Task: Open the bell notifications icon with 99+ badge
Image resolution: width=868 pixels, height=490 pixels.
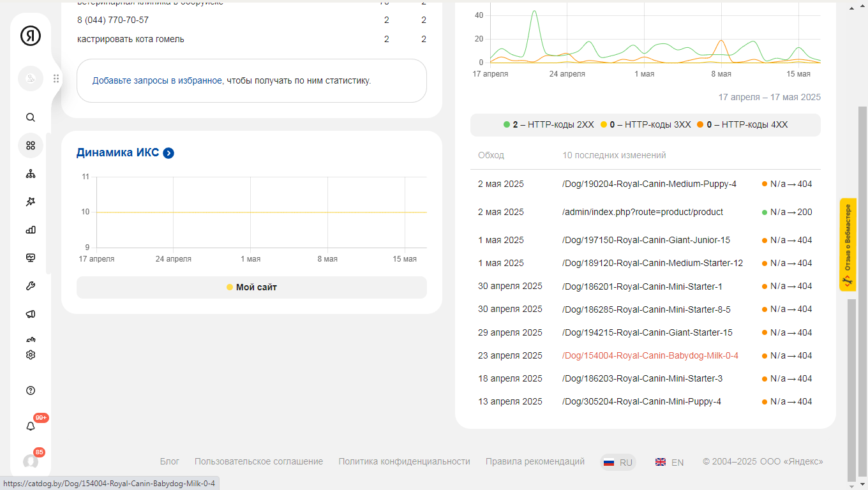Action: point(31,426)
